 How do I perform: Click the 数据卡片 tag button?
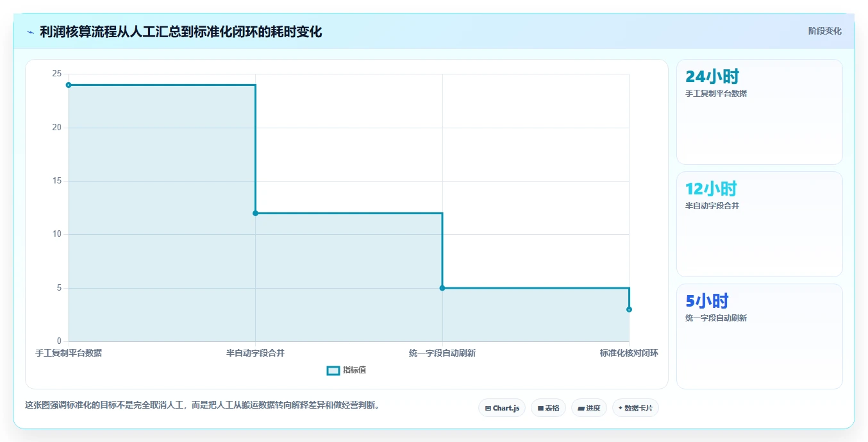635,408
